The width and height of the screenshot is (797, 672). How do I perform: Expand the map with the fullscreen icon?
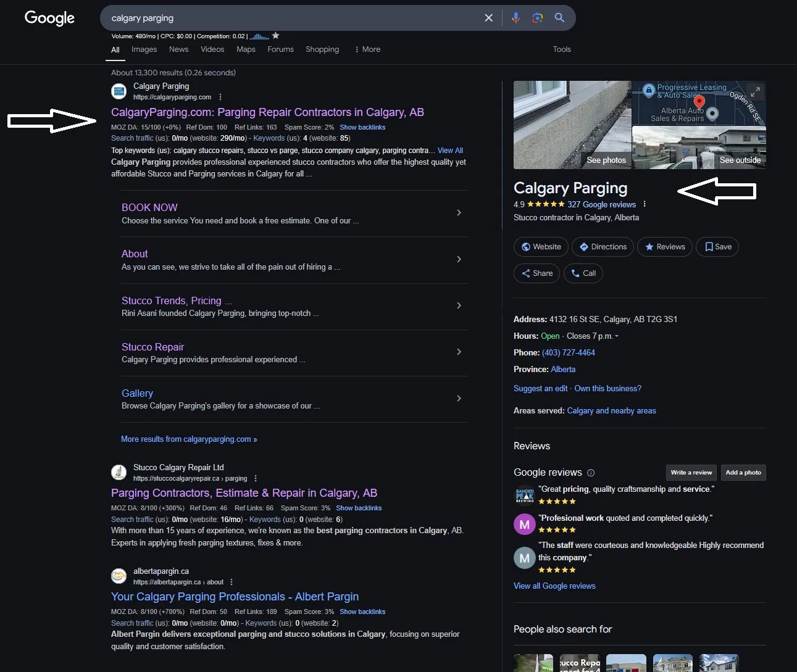[x=755, y=92]
